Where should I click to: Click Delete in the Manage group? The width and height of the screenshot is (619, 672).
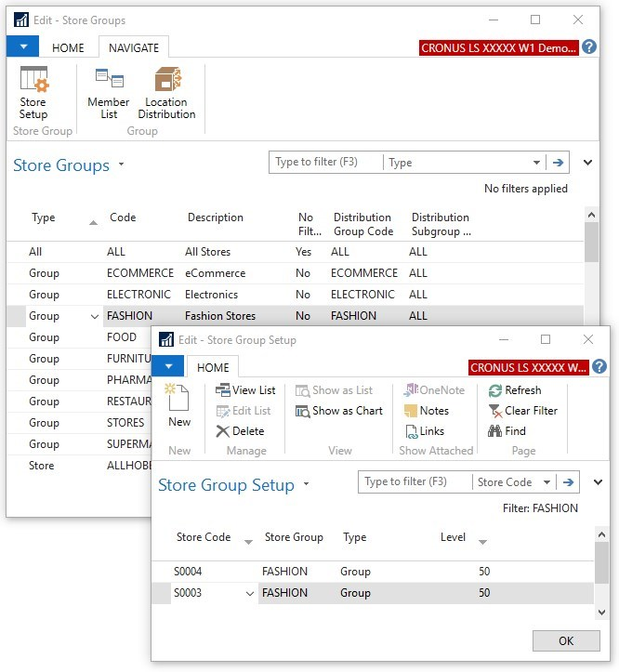pyautogui.click(x=240, y=431)
